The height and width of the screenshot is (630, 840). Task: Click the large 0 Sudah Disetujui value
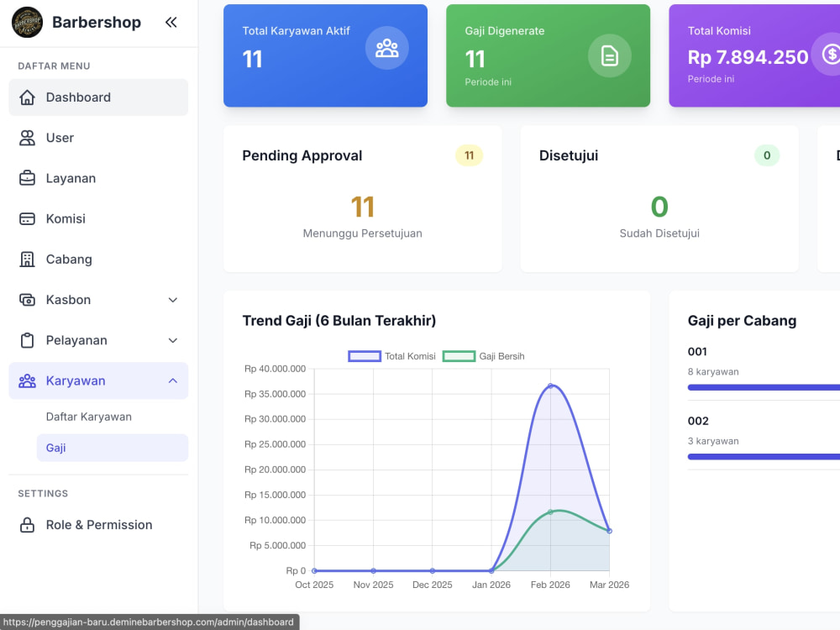point(659,207)
